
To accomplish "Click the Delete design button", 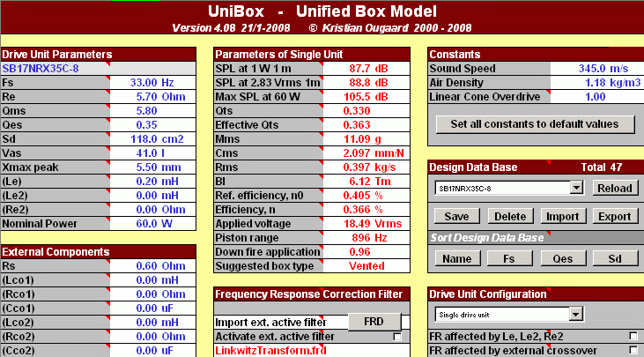I will click(x=509, y=216).
